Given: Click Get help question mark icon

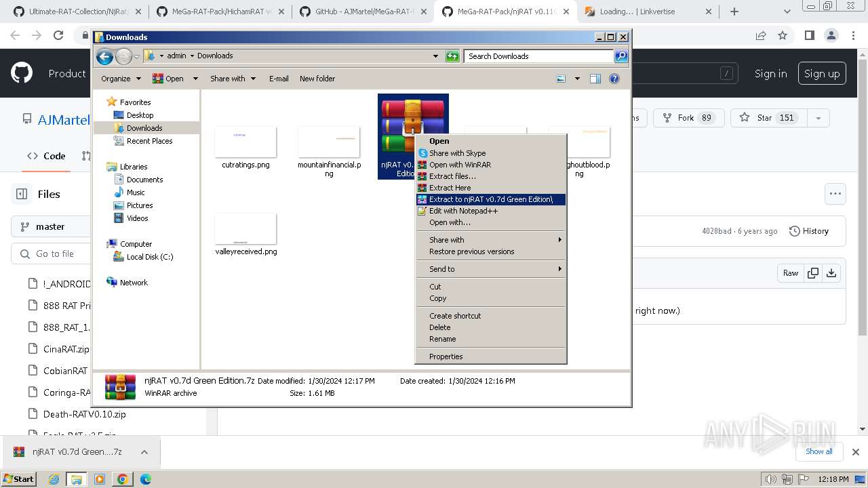Looking at the screenshot, I should coord(614,79).
